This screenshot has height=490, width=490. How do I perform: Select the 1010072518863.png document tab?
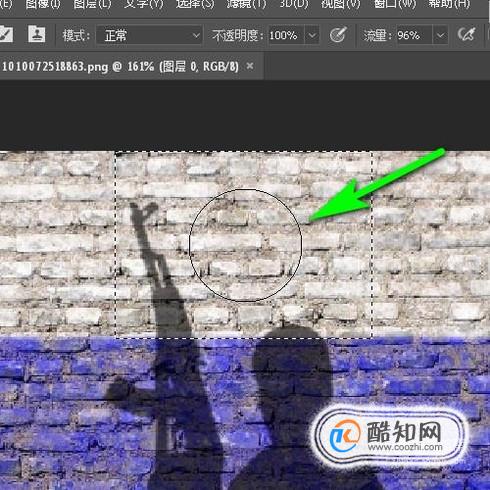coord(120,67)
